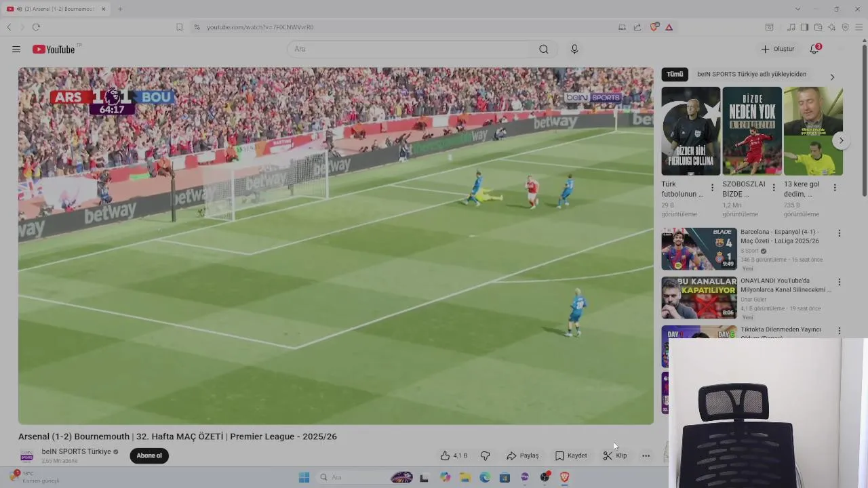Screen dimensions: 868x488
Task: Click the browser share page icon
Action: coord(637,27)
